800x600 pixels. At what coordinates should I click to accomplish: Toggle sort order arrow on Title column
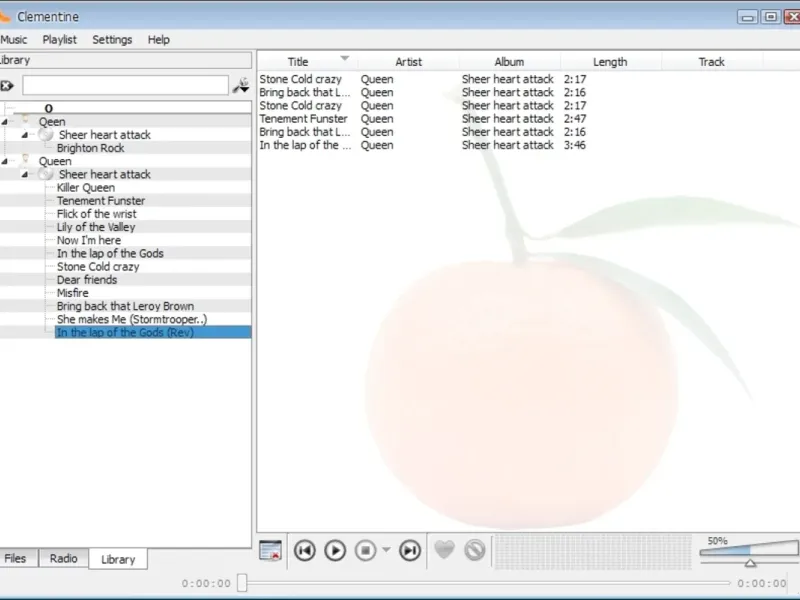tap(345, 58)
